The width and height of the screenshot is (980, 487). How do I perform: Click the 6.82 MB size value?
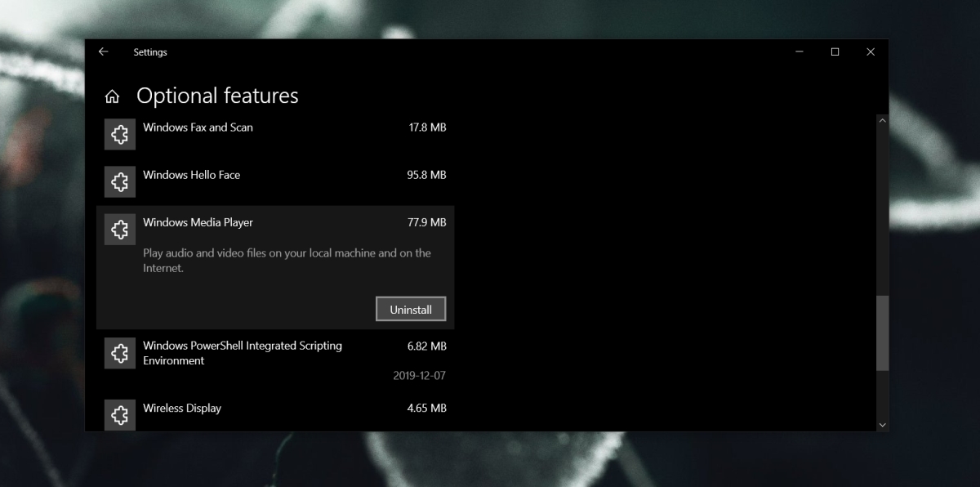pyautogui.click(x=427, y=346)
